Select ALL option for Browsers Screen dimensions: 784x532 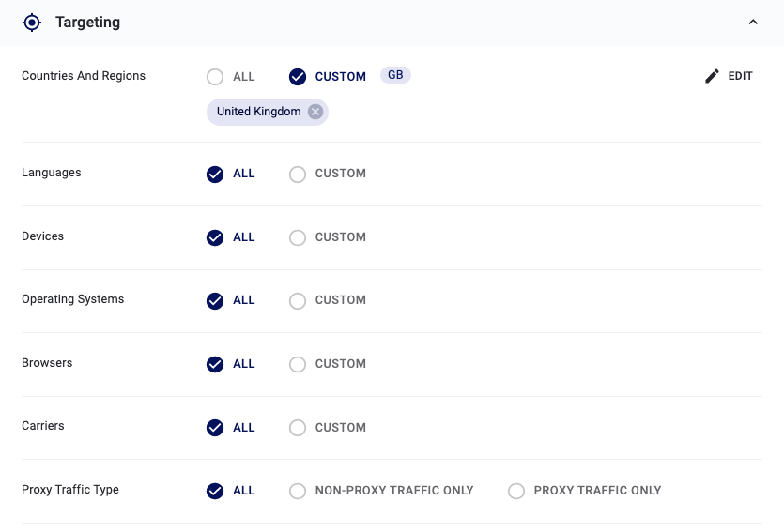[x=215, y=364]
